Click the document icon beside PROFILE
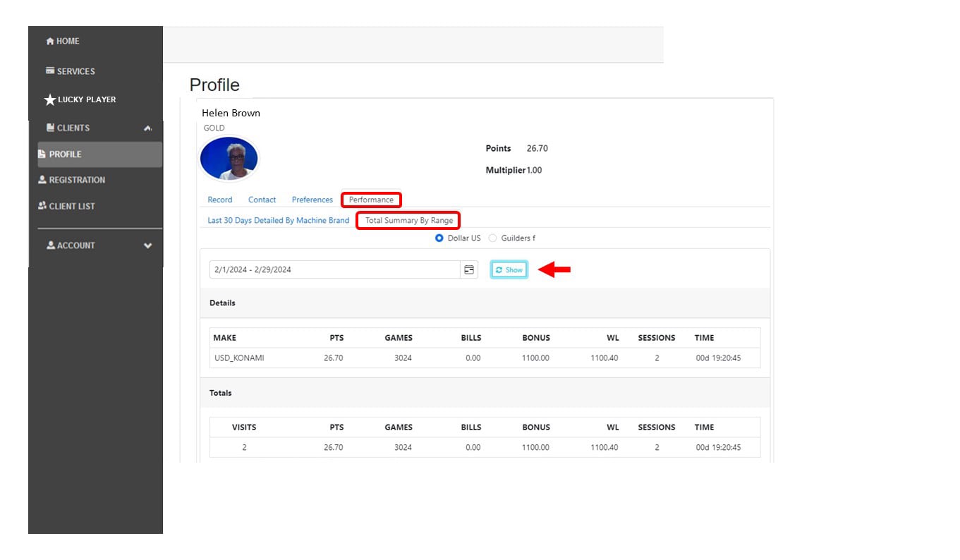The image size is (960, 560). pos(42,154)
